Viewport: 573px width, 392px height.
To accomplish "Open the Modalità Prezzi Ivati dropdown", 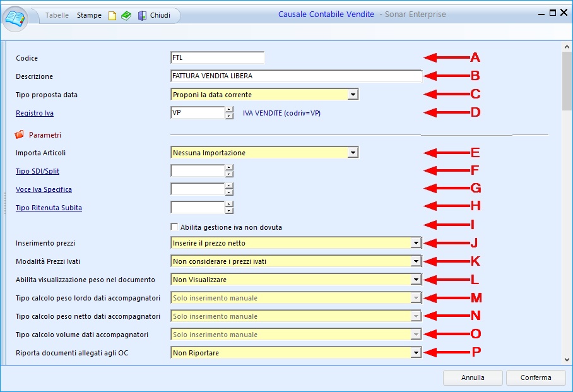I will click(x=415, y=261).
